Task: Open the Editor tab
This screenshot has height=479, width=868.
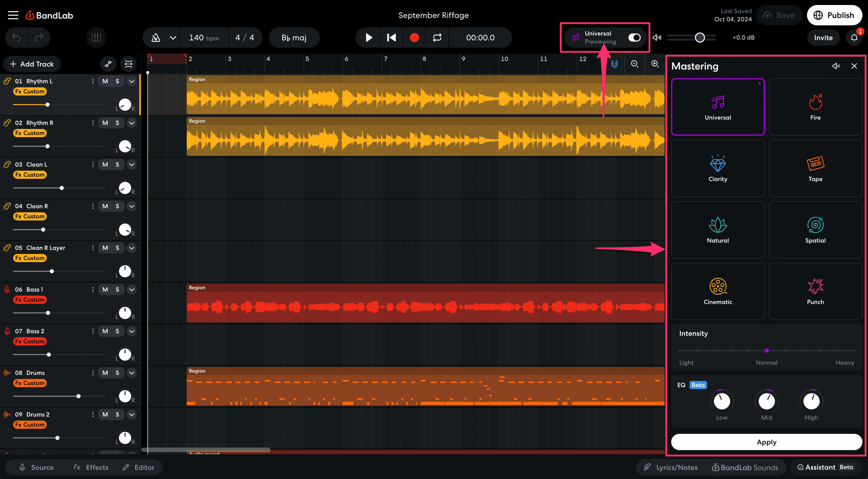Action: 139,467
